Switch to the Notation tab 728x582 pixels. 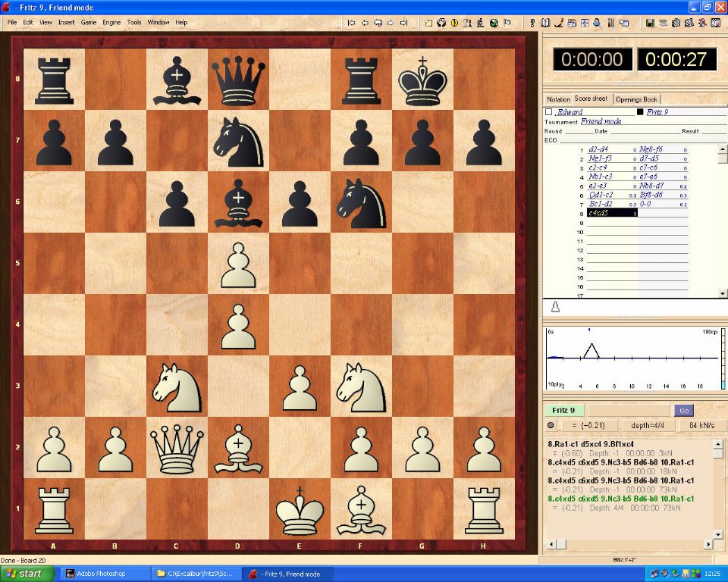(559, 99)
